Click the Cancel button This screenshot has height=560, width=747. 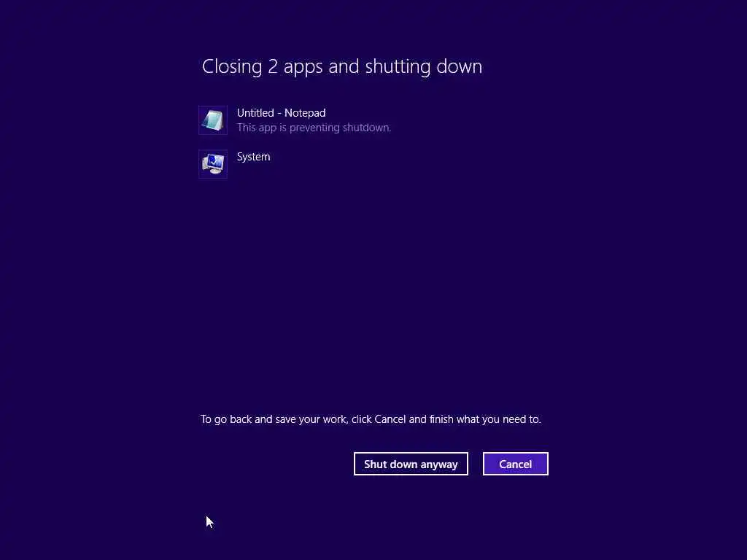coord(516,464)
